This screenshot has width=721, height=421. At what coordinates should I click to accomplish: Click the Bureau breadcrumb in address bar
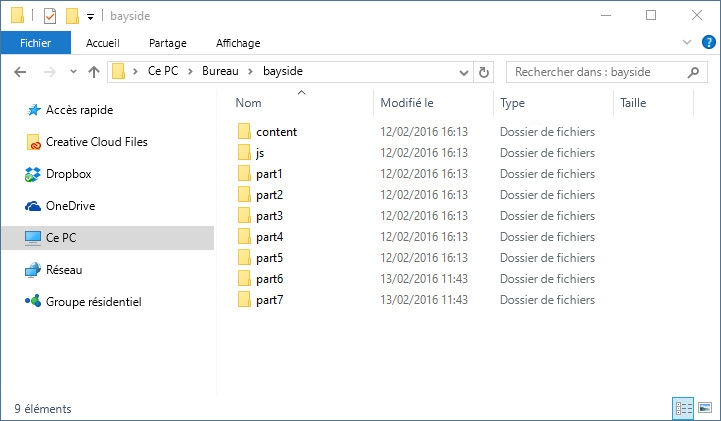(221, 72)
